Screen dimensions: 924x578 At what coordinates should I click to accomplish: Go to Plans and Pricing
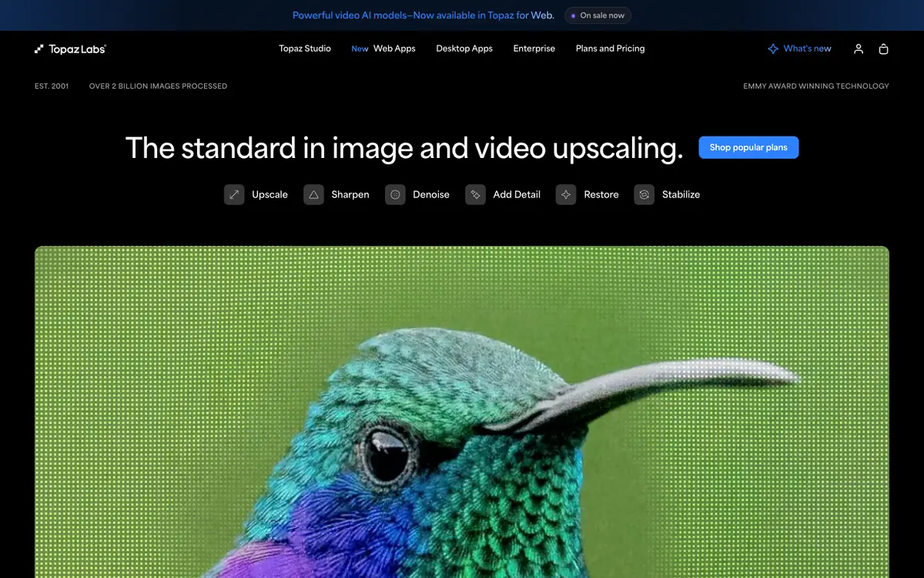(x=611, y=49)
